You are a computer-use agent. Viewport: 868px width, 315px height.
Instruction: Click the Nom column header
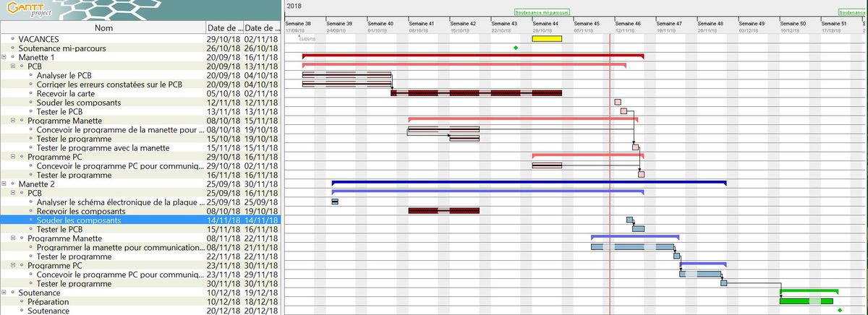(103, 28)
